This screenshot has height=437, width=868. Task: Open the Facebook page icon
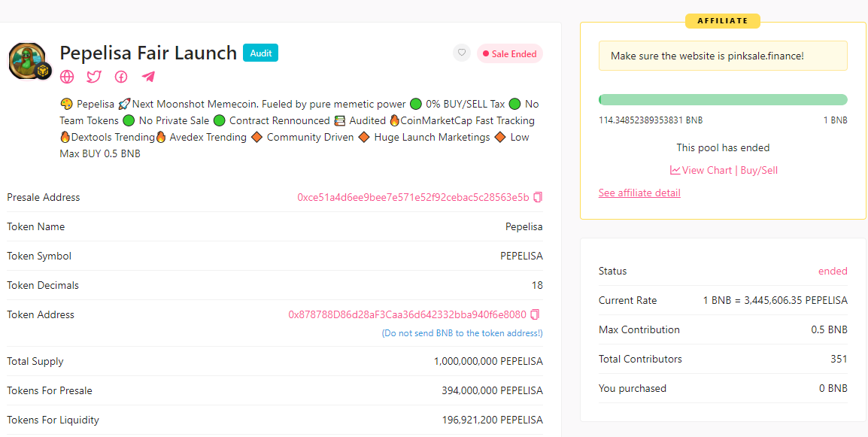click(121, 77)
